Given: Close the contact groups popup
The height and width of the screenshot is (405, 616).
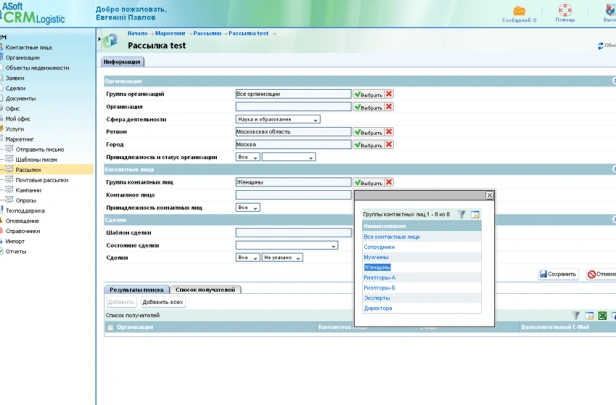Looking at the screenshot, I should click(489, 196).
